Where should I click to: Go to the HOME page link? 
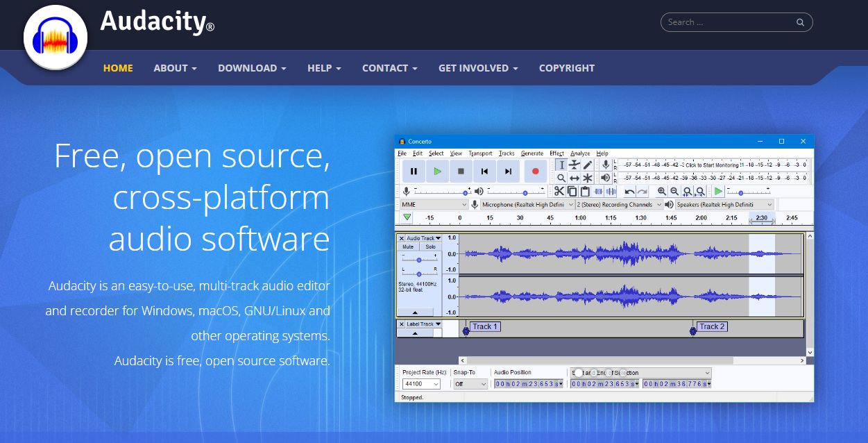tap(118, 68)
